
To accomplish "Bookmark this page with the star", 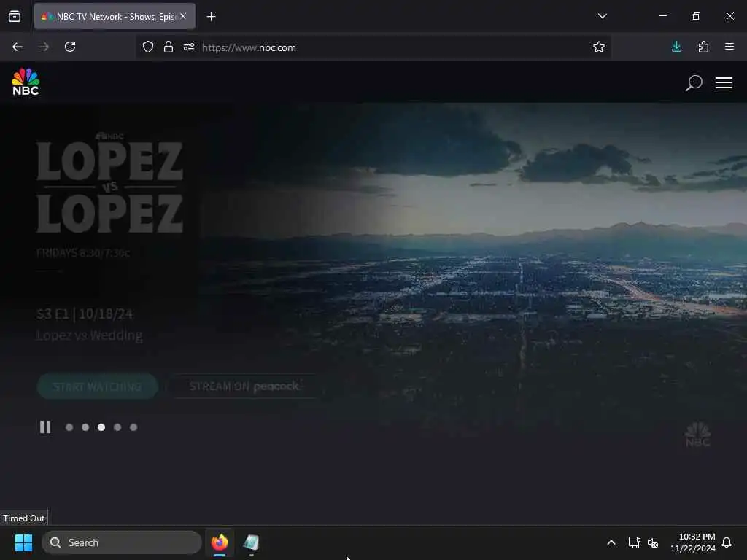I will click(599, 47).
